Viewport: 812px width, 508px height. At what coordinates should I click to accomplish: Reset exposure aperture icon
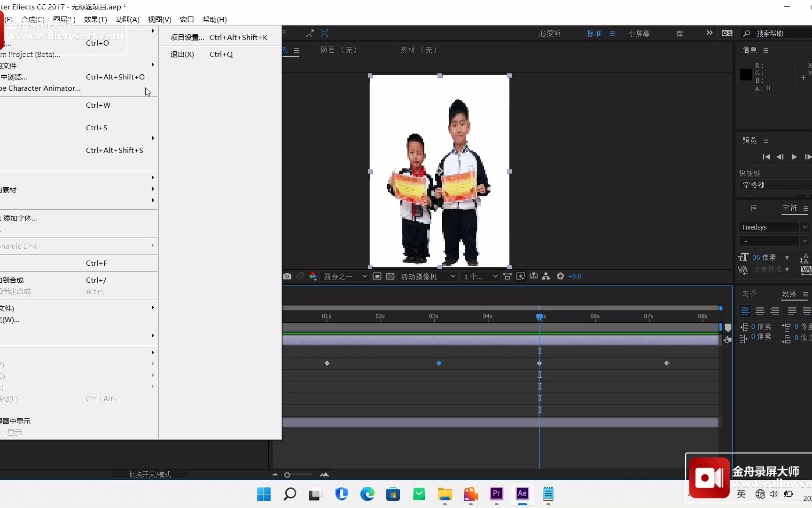560,276
